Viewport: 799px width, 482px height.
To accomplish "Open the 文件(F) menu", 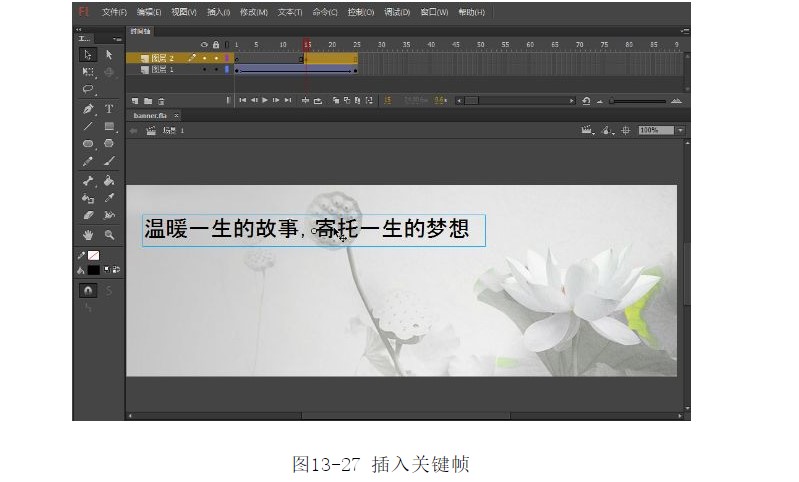I will pyautogui.click(x=114, y=12).
